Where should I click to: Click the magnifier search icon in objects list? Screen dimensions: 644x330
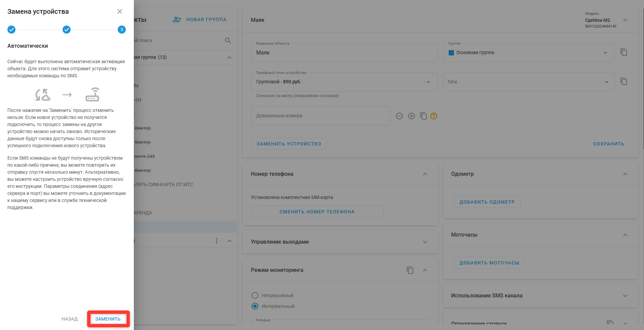coord(228,40)
